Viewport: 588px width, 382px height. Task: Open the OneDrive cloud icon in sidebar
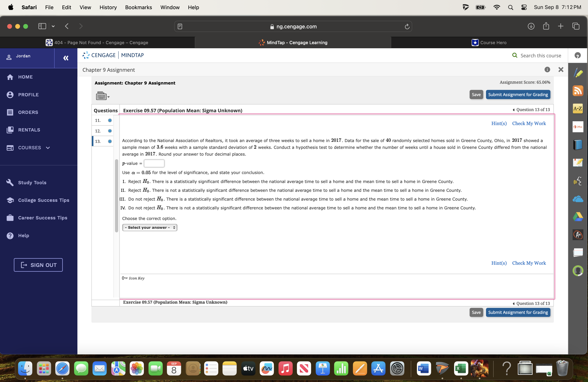tap(578, 199)
